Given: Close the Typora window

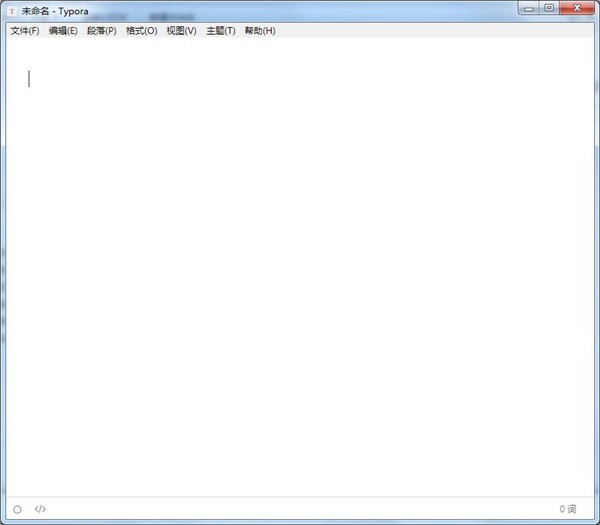Looking at the screenshot, I should pos(577,8).
